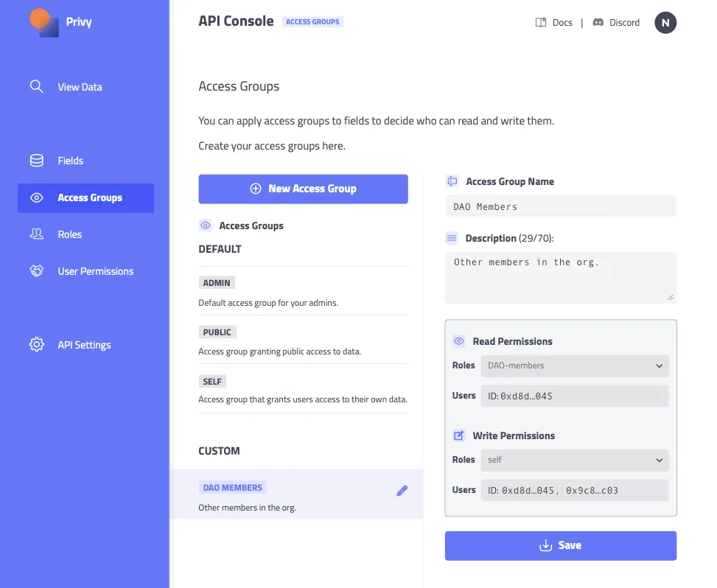Viewport: 717px width, 588px height.
Task: Open the Read Permissions Roles dropdown
Action: point(574,365)
